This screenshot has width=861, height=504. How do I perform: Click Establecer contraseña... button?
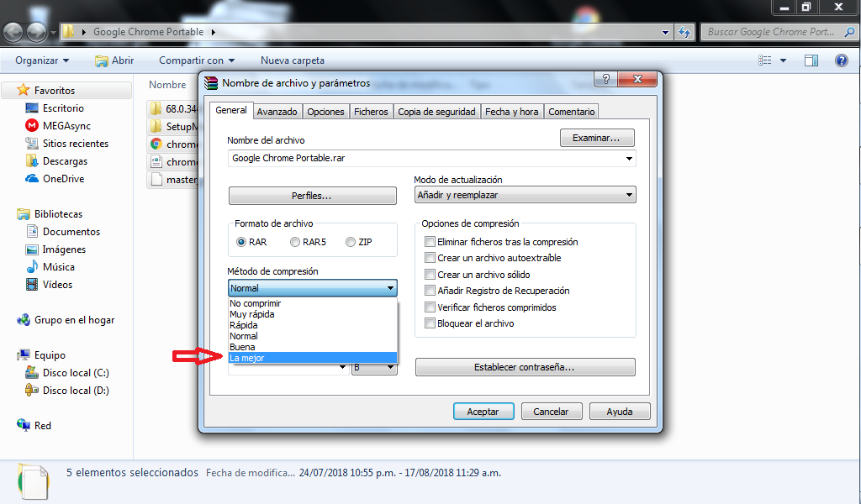(525, 367)
